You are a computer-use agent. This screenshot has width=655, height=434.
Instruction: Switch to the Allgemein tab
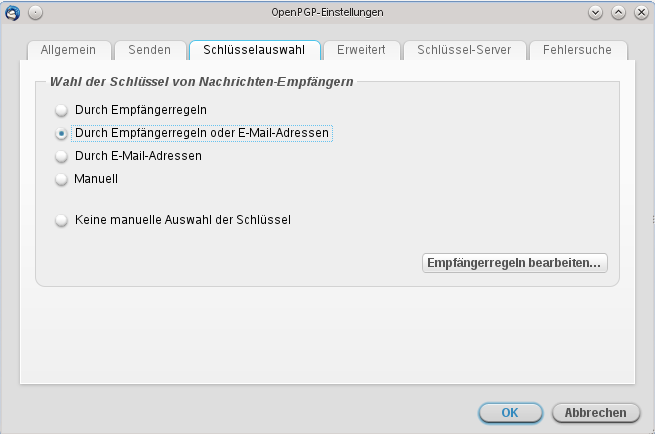coord(69,50)
